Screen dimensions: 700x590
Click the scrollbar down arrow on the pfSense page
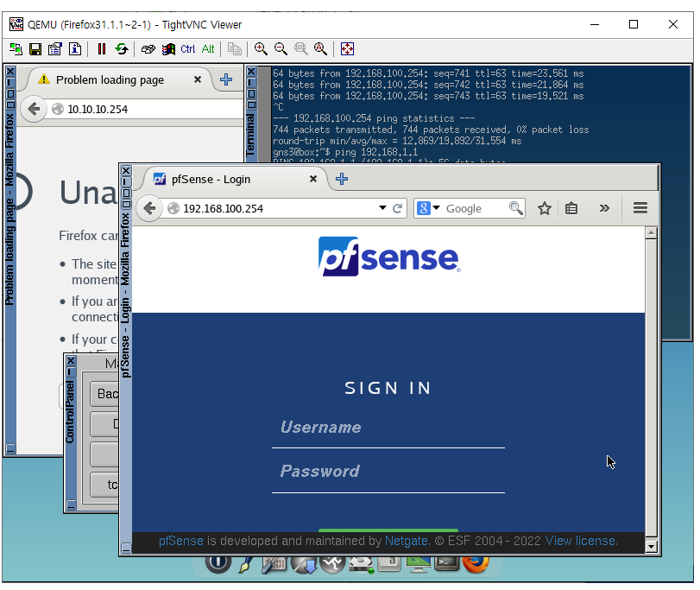(652, 546)
